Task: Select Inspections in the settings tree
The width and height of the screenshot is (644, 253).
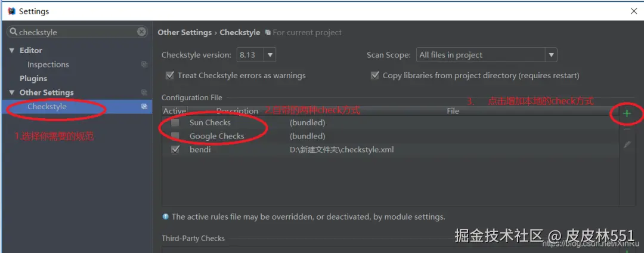Action: (x=48, y=64)
